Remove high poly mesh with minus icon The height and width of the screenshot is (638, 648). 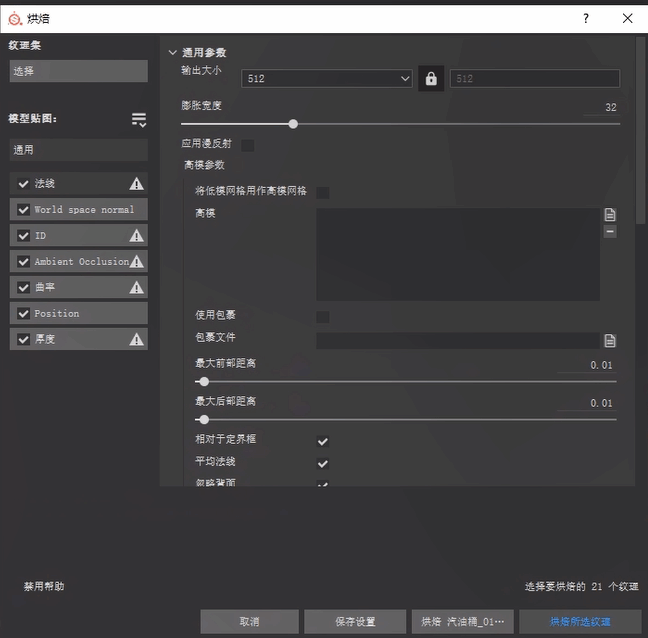pyautogui.click(x=610, y=231)
